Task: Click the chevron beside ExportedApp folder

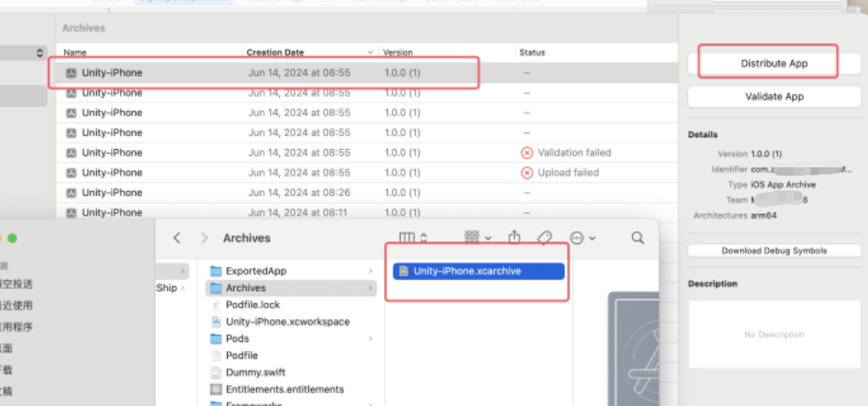Action: tap(370, 271)
